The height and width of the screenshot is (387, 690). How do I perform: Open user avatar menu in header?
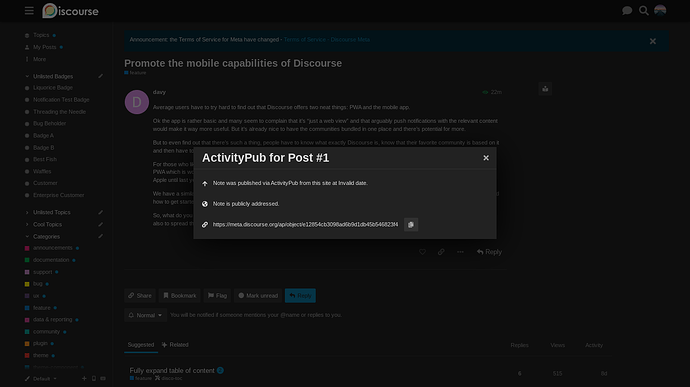tap(660, 11)
